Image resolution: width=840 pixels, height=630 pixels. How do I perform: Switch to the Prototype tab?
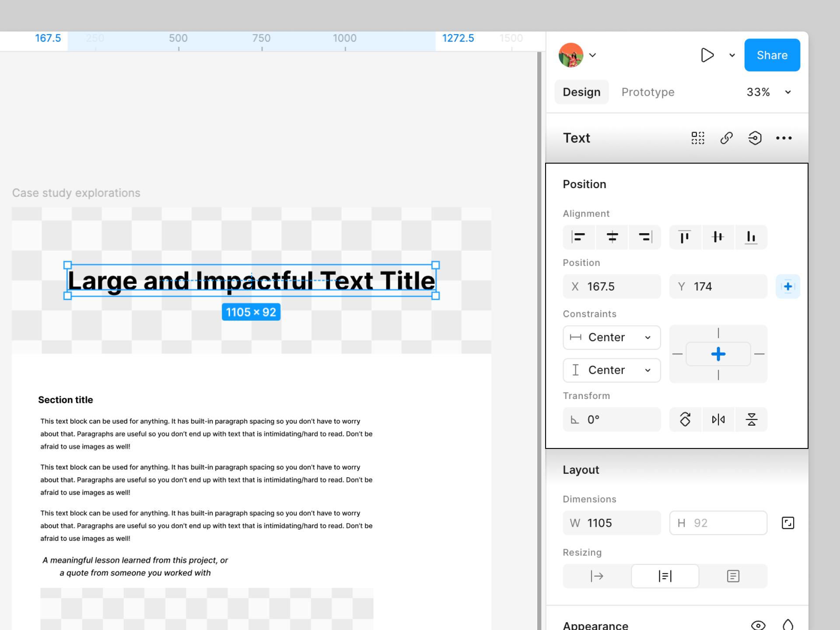click(647, 92)
